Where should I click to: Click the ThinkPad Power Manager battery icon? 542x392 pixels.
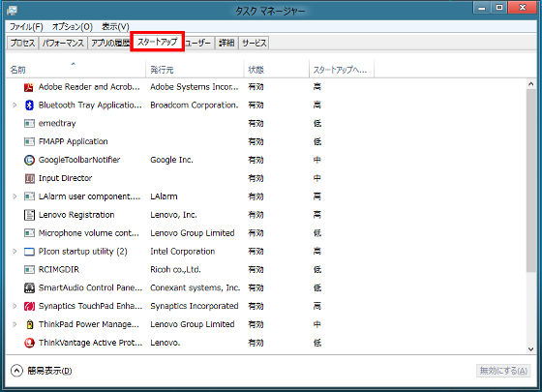30,324
